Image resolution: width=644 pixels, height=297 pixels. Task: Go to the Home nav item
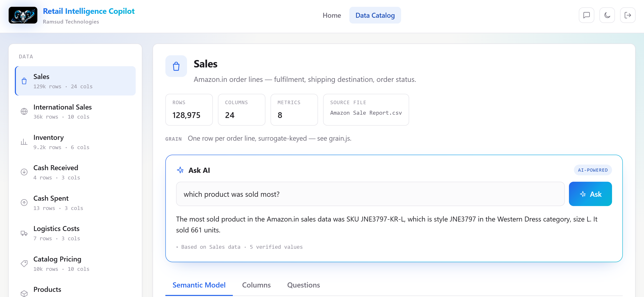point(332,15)
